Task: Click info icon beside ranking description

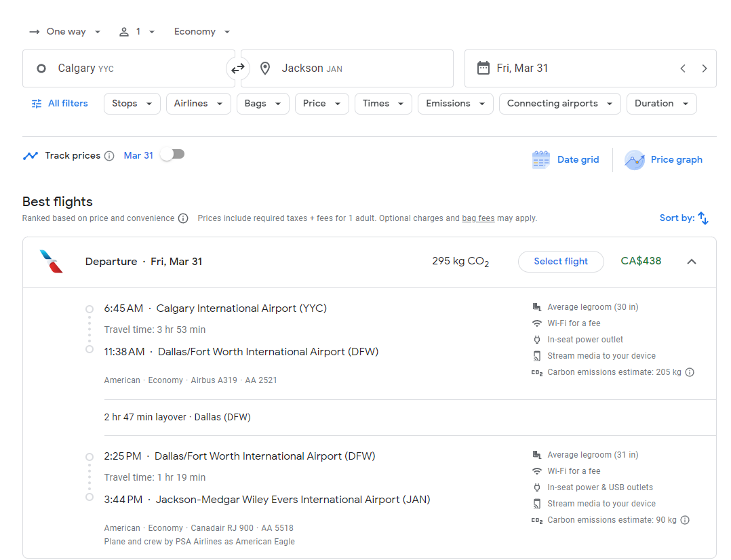Action: [183, 218]
